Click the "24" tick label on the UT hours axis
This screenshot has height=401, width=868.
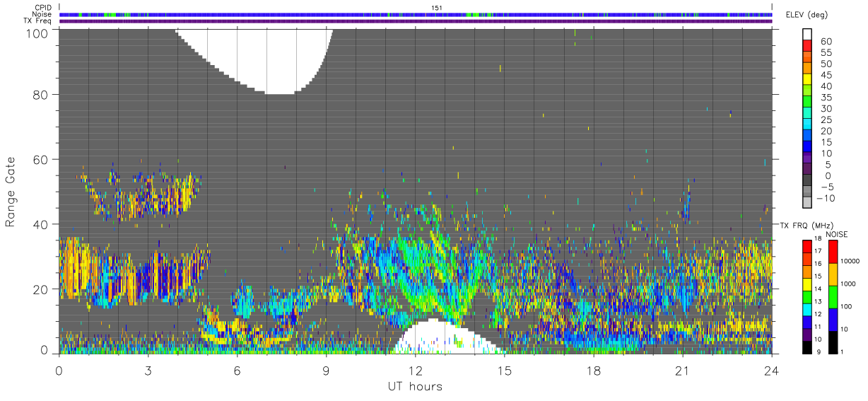pos(771,371)
